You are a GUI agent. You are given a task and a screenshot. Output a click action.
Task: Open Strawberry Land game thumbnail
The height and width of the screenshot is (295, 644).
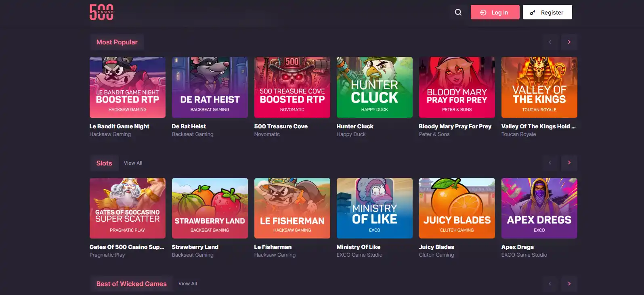pyautogui.click(x=210, y=208)
